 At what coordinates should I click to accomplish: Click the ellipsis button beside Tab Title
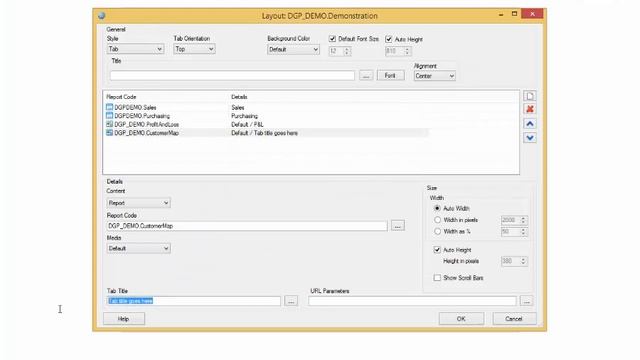(x=291, y=301)
